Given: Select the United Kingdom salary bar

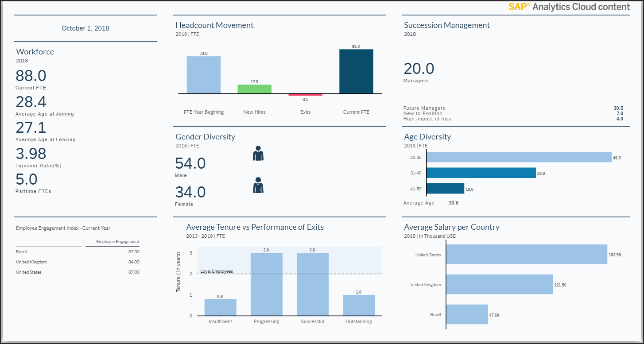Looking at the screenshot, I should (500, 284).
